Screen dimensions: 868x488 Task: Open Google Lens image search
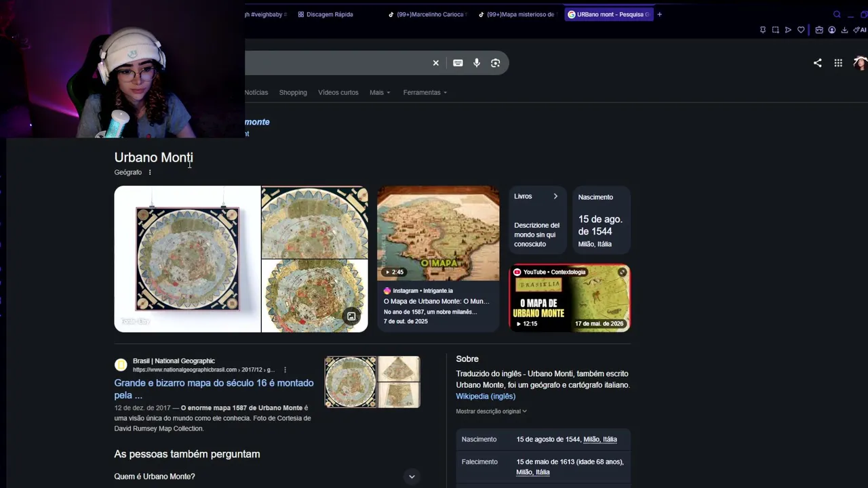click(x=496, y=63)
